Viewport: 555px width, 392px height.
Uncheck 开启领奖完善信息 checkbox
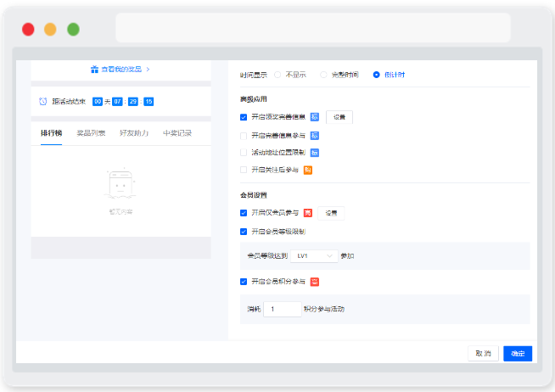pos(244,117)
